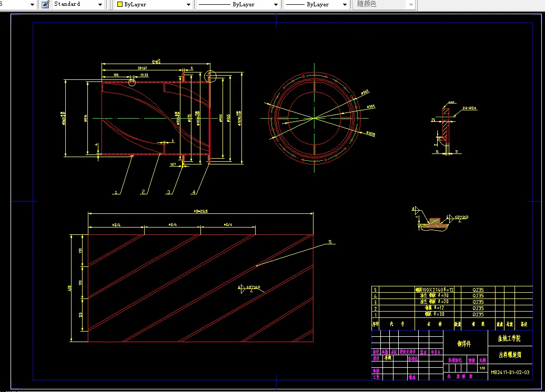Select the δ=12 plate entry in parts list row 2

[x=435, y=308]
